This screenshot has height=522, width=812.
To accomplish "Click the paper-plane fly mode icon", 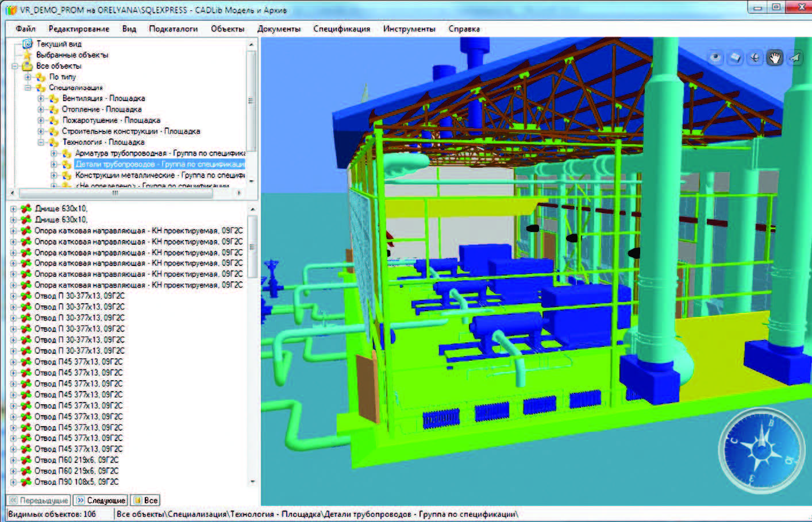I will [795, 57].
